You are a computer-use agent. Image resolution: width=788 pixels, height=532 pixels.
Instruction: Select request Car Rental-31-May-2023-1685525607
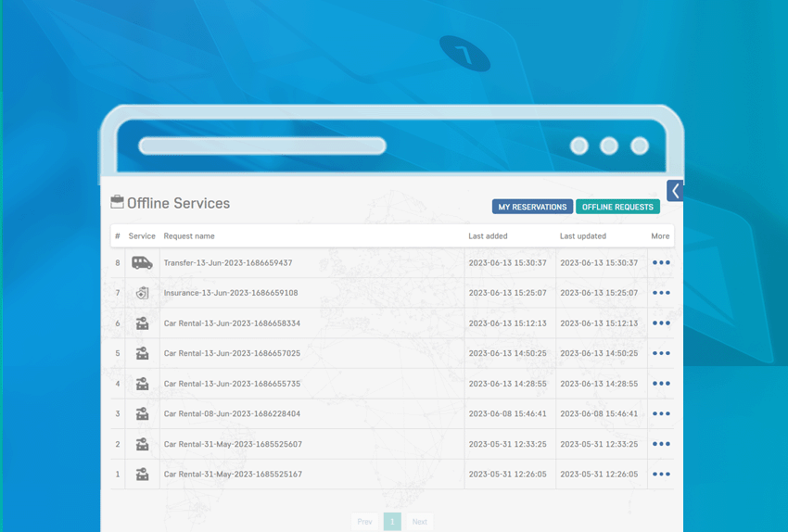click(x=233, y=444)
